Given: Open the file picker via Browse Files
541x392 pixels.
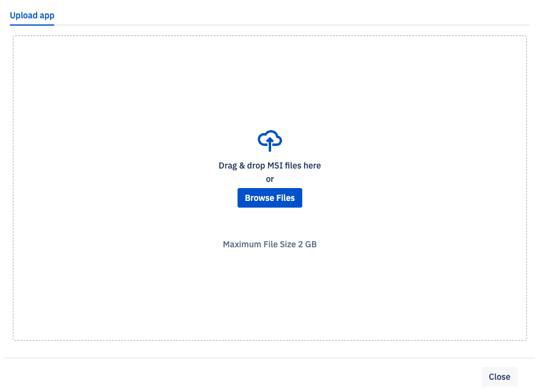Looking at the screenshot, I should [x=270, y=197].
